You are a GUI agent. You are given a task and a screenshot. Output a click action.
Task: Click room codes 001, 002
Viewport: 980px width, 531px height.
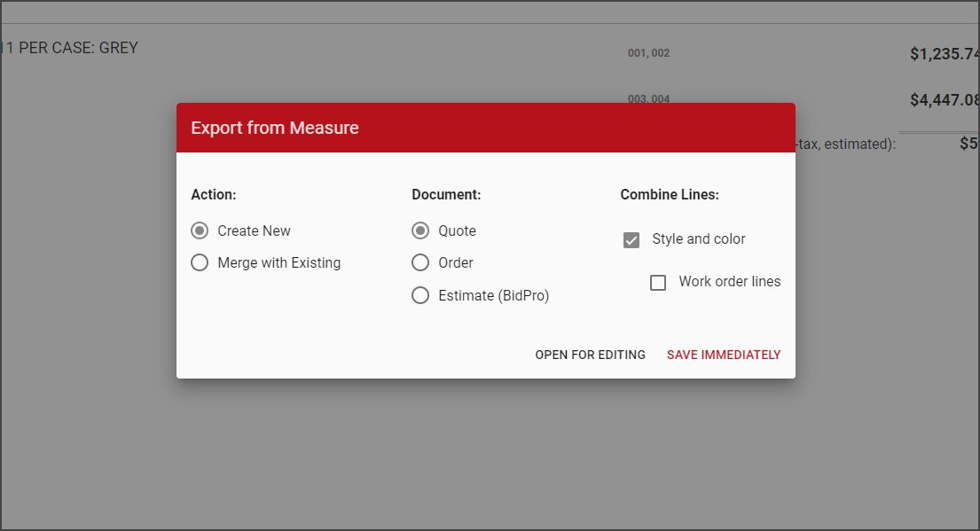[648, 52]
